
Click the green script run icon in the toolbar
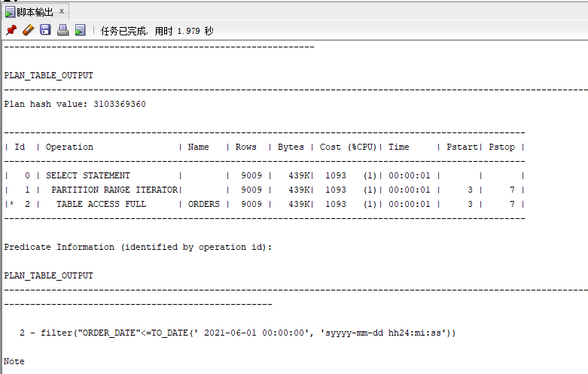pos(81,30)
